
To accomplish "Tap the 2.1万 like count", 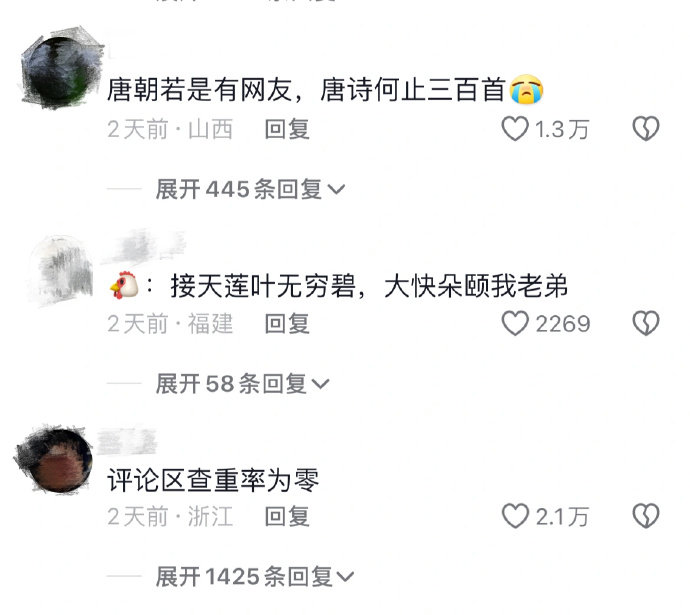I will pos(562,516).
